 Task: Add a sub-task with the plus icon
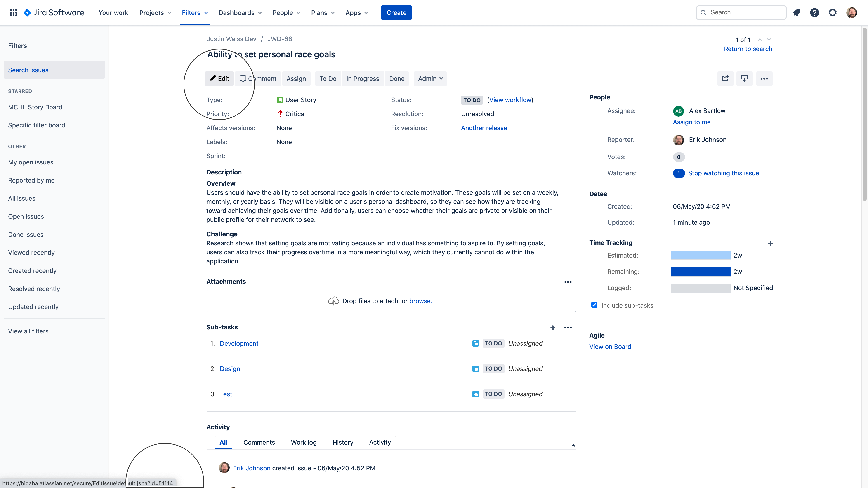coord(553,327)
